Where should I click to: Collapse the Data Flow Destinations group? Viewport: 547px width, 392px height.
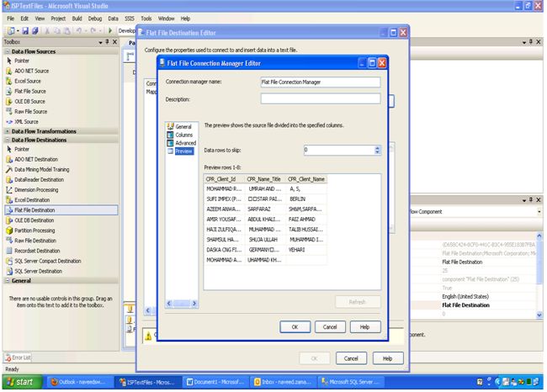8,140
